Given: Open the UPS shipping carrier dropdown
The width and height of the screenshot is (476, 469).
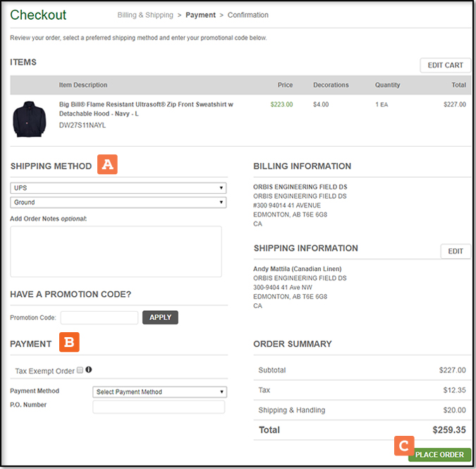Looking at the screenshot, I should pos(118,188).
